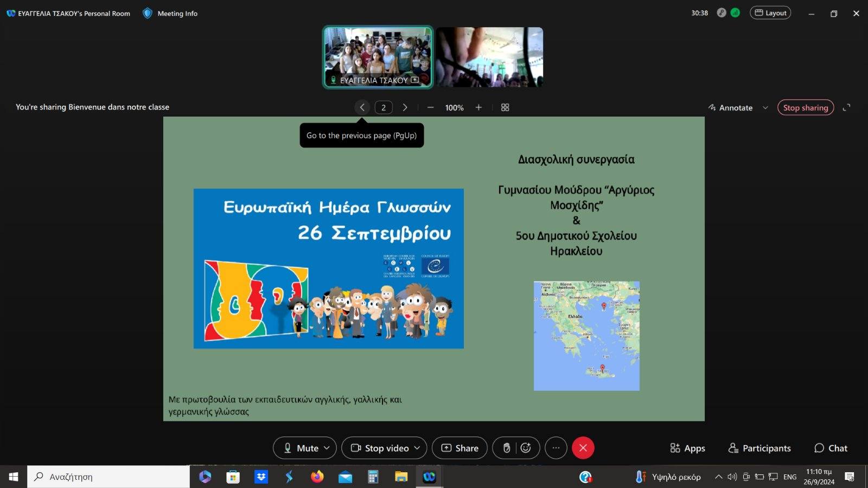Open the More options ellipsis menu
868x488 pixels.
(556, 448)
